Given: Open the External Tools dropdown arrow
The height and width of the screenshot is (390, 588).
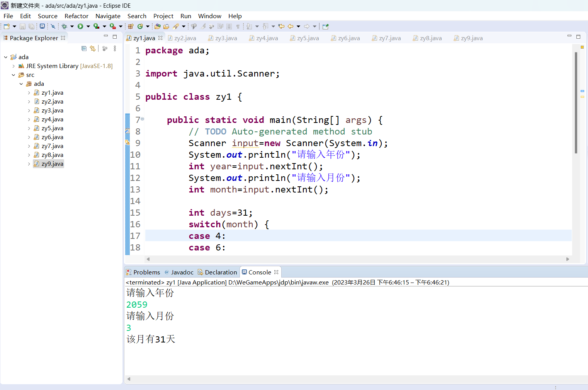Looking at the screenshot, I should tap(121, 26).
